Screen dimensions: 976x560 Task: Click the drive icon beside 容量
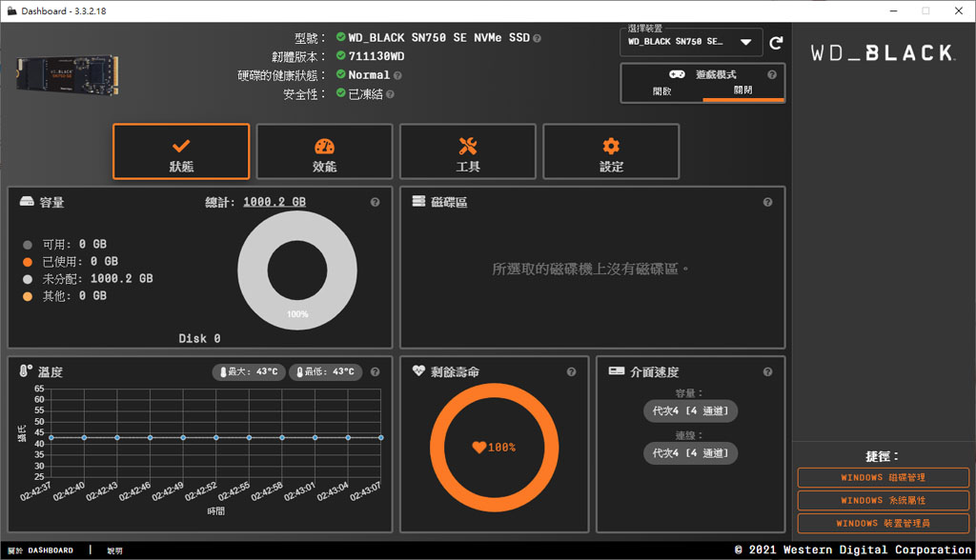point(27,201)
